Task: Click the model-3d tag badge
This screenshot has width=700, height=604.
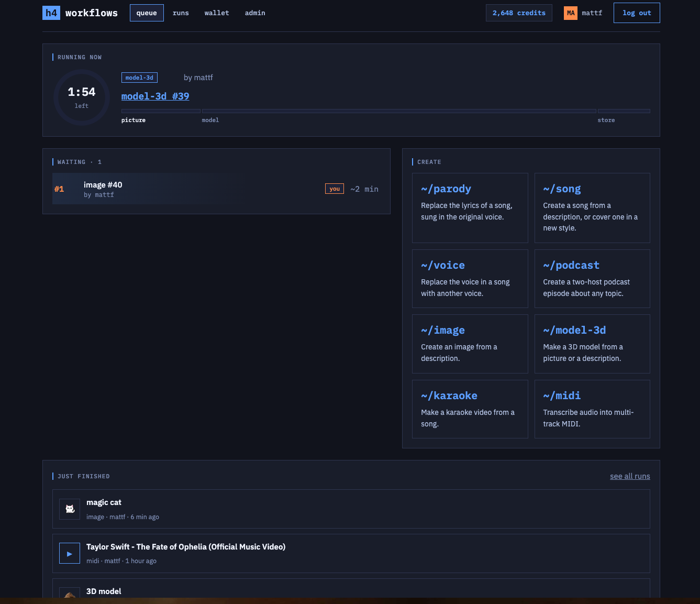Action: click(139, 78)
